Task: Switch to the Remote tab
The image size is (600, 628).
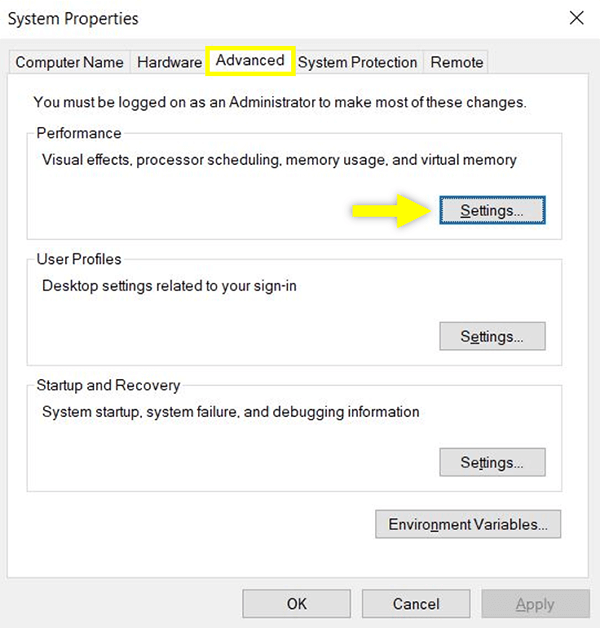Action: click(456, 62)
